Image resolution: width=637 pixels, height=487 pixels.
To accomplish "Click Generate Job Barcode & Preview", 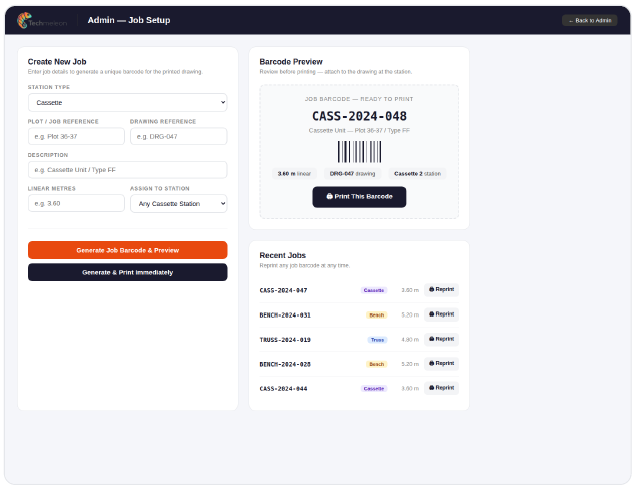I will [128, 250].
